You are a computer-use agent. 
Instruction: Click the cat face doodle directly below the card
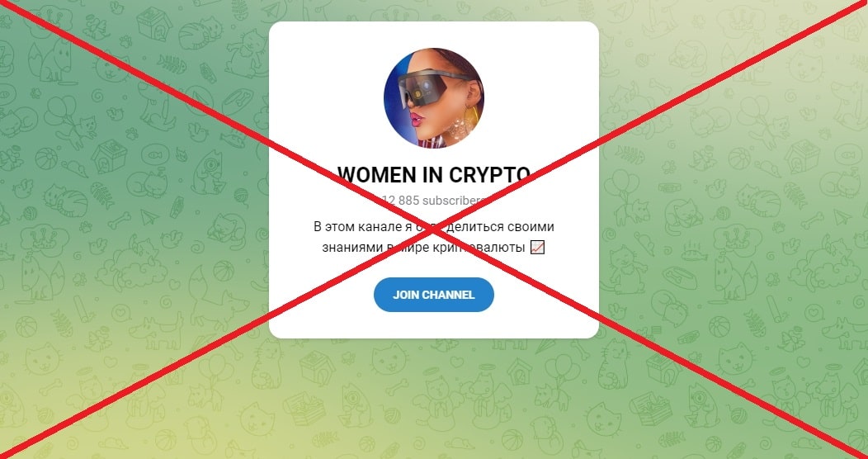[x=389, y=357]
